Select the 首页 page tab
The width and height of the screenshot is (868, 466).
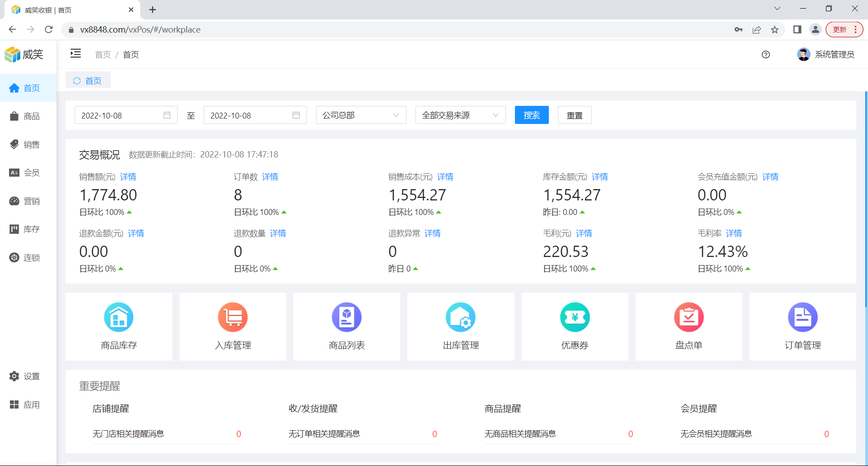click(x=88, y=81)
